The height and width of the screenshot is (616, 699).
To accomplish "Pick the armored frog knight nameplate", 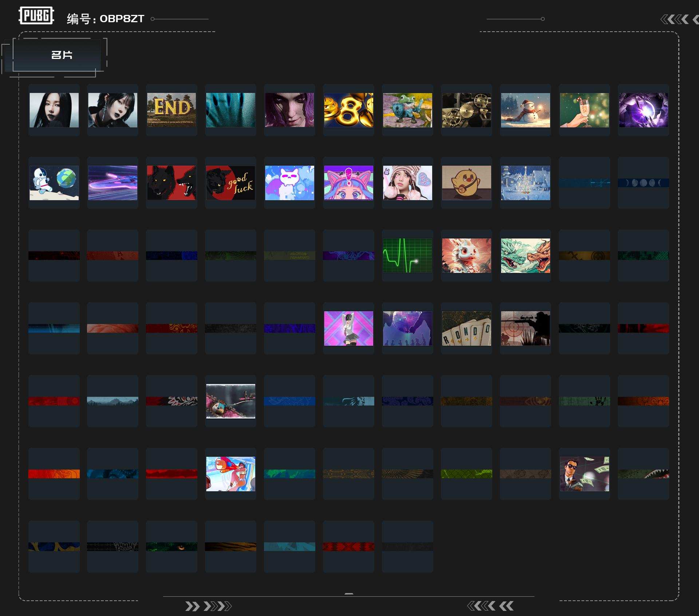I will tap(407, 110).
